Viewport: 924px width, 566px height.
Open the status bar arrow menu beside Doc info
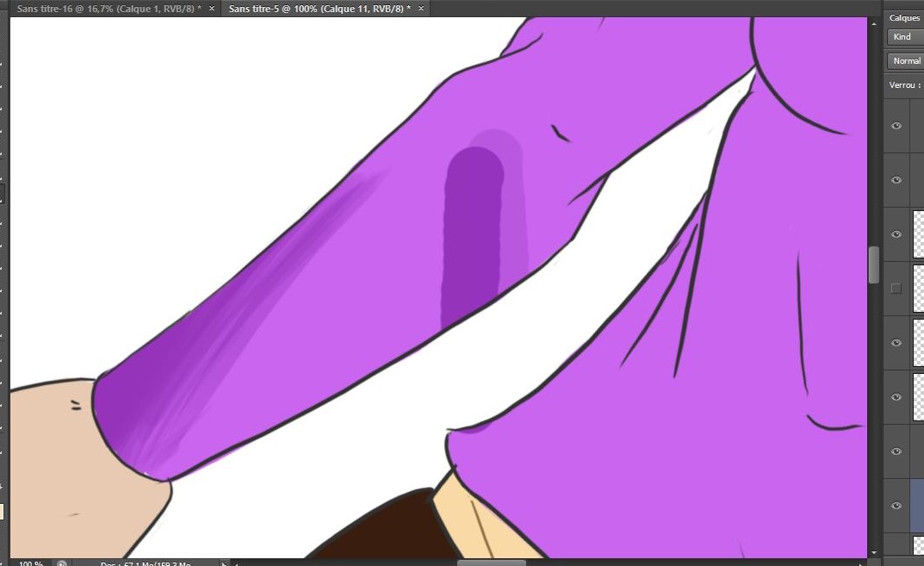(x=226, y=563)
